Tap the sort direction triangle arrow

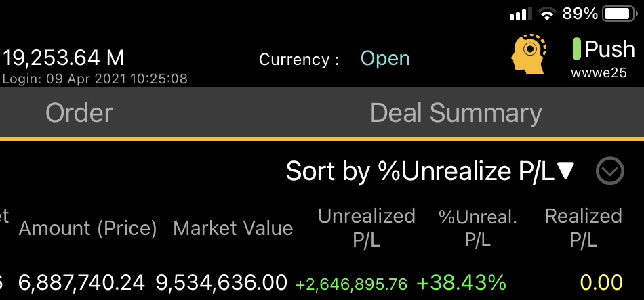[565, 170]
